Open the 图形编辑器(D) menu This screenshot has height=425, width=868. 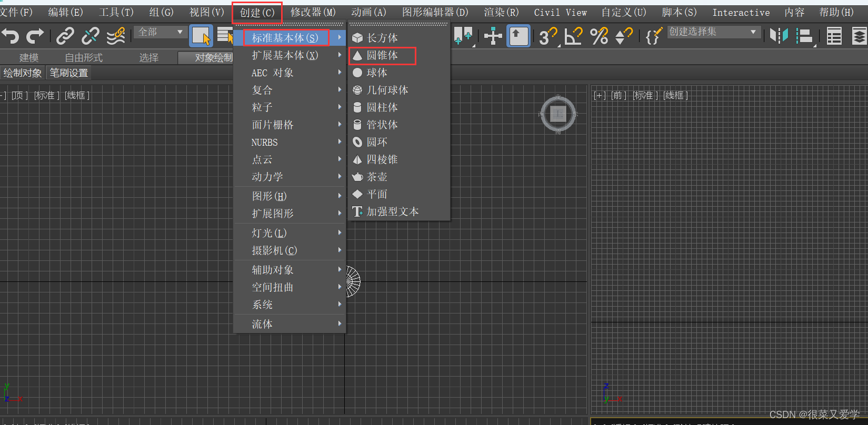click(x=435, y=12)
